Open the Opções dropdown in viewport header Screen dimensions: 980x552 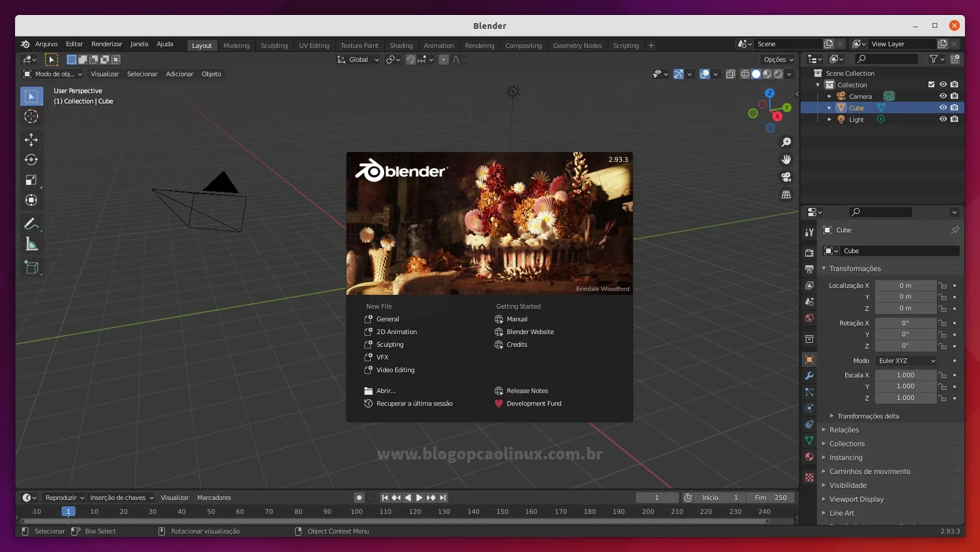point(778,60)
